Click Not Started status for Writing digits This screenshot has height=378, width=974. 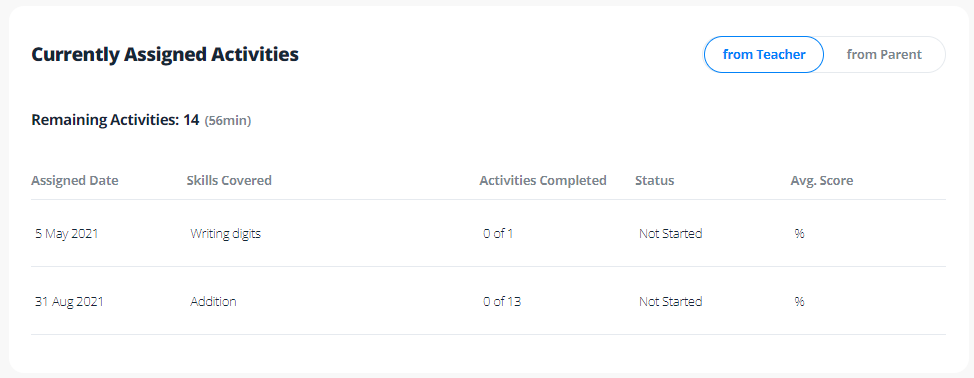[x=670, y=234]
